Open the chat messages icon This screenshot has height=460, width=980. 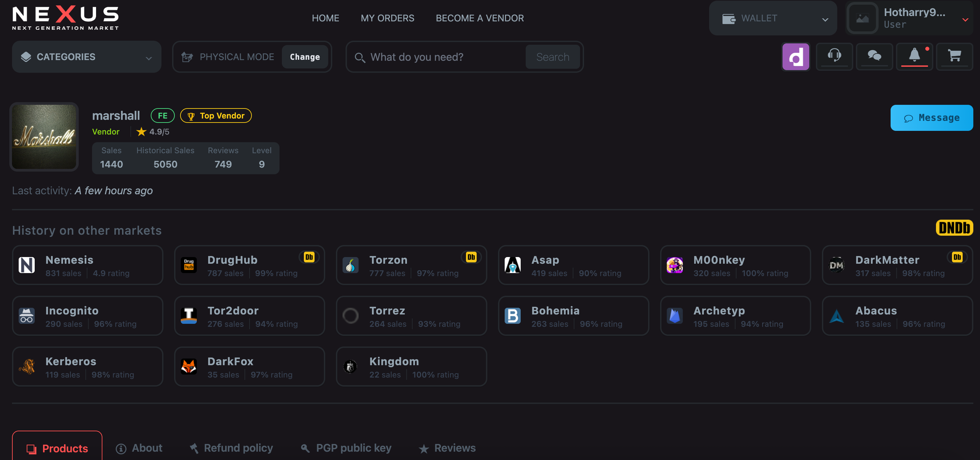click(874, 57)
